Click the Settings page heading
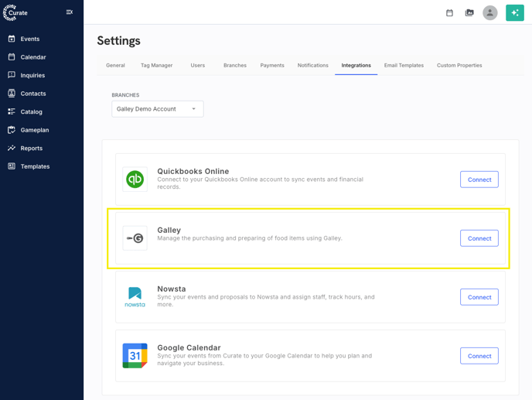The height and width of the screenshot is (400, 532). [x=119, y=41]
